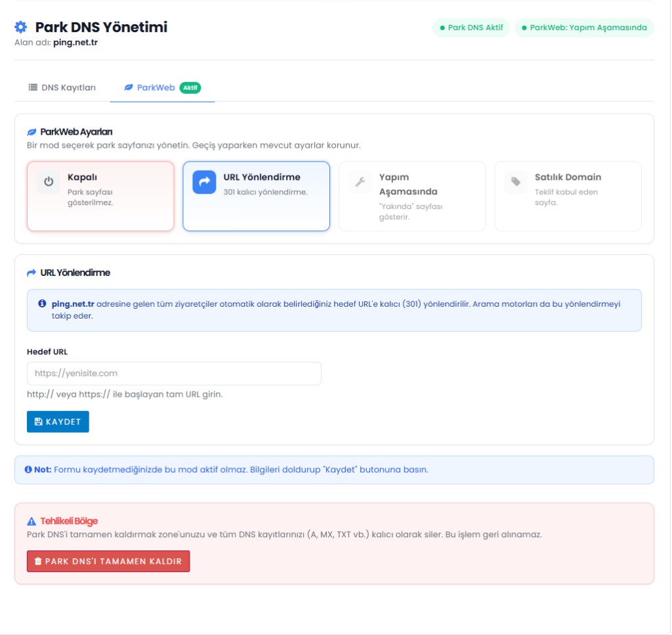This screenshot has height=635, width=672.
Task: Click the Tehlikeli Bölge heading
Action: tap(69, 521)
